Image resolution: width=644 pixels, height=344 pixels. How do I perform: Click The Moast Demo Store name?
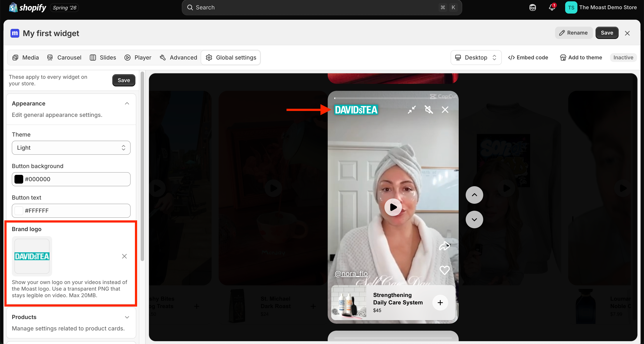pyautogui.click(x=608, y=7)
